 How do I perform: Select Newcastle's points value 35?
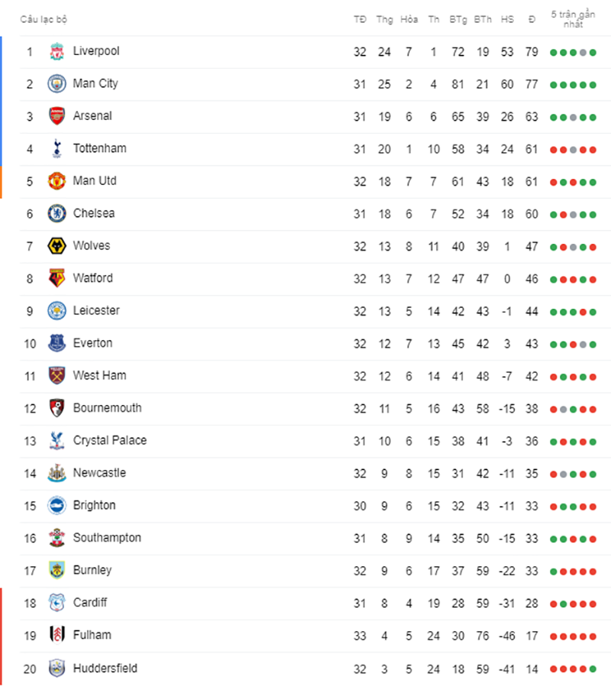tap(532, 474)
